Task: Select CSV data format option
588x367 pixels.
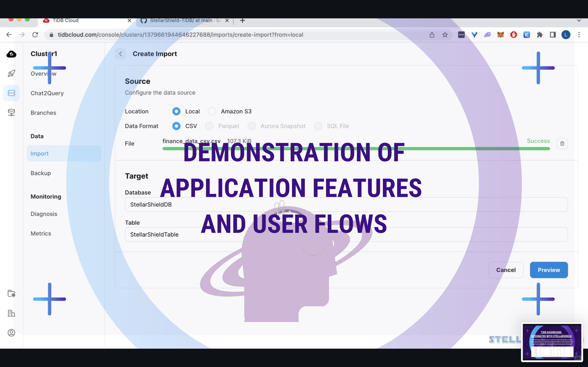Action: [x=176, y=126]
